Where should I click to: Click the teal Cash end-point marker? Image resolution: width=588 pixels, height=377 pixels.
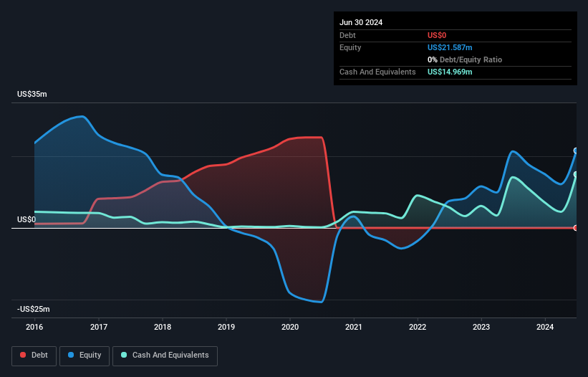576,174
